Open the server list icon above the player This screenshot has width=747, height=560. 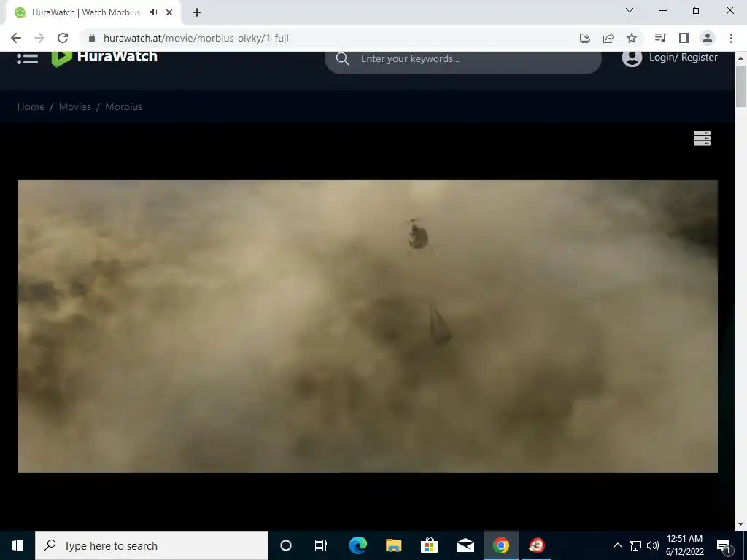click(x=702, y=138)
